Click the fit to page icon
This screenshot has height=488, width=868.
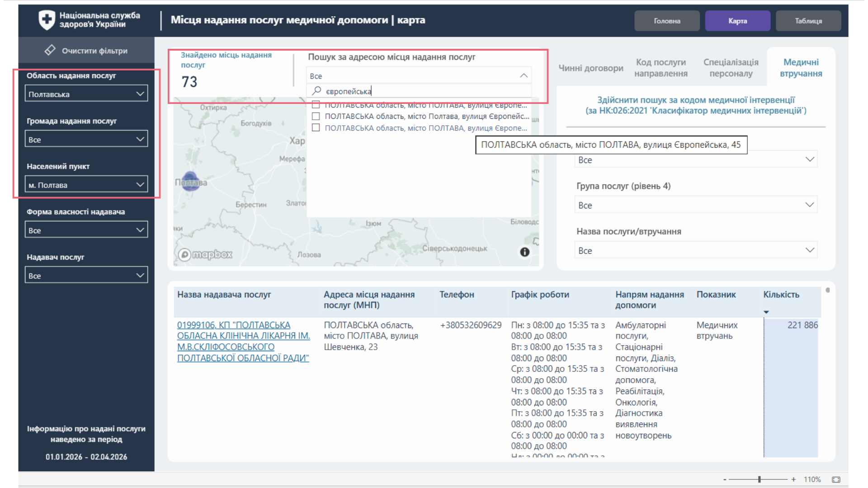click(x=836, y=479)
